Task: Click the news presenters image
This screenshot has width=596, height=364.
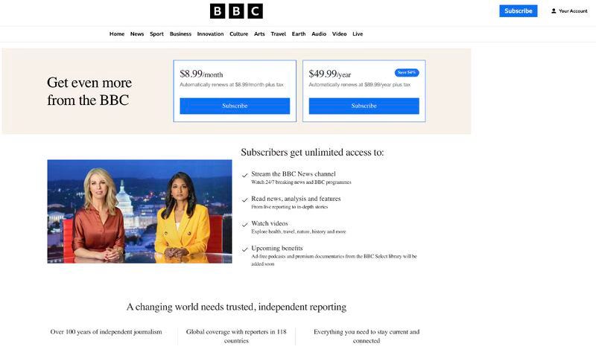Action: click(139, 211)
